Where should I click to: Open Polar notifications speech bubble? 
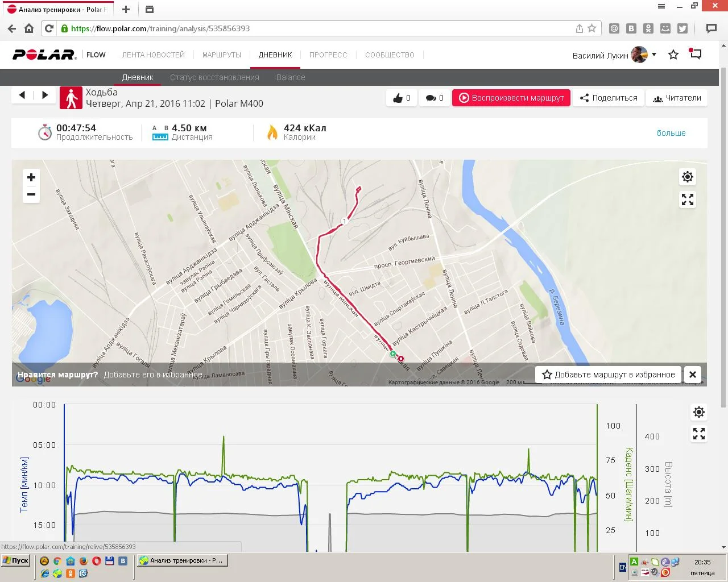coord(695,54)
